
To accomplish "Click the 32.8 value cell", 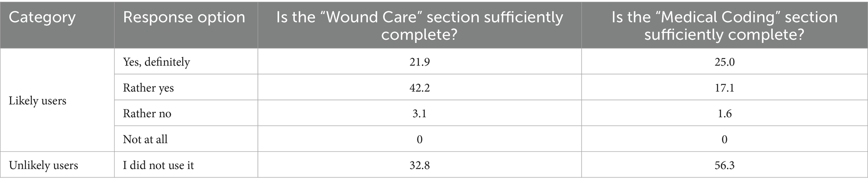I will point(419,165).
